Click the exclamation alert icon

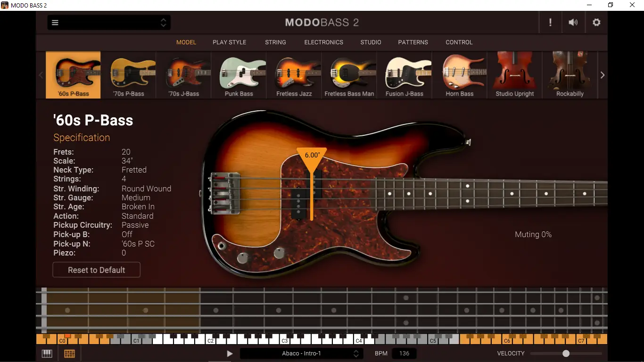point(550,23)
